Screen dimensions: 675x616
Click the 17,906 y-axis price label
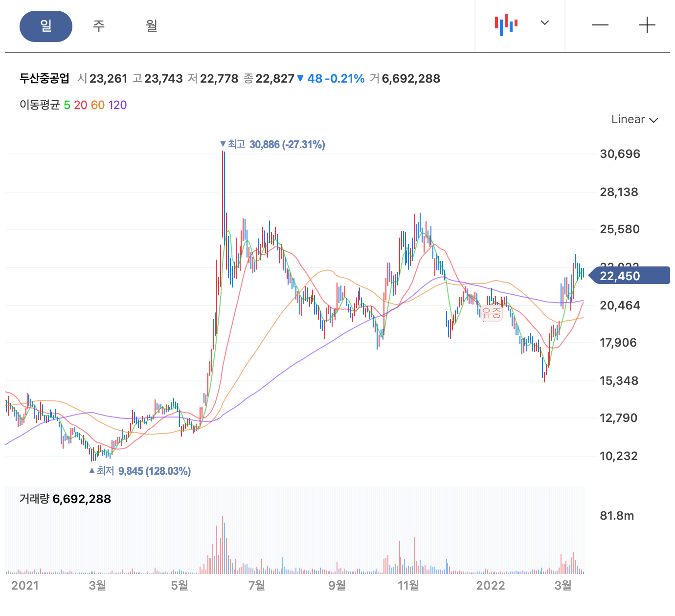tap(618, 343)
